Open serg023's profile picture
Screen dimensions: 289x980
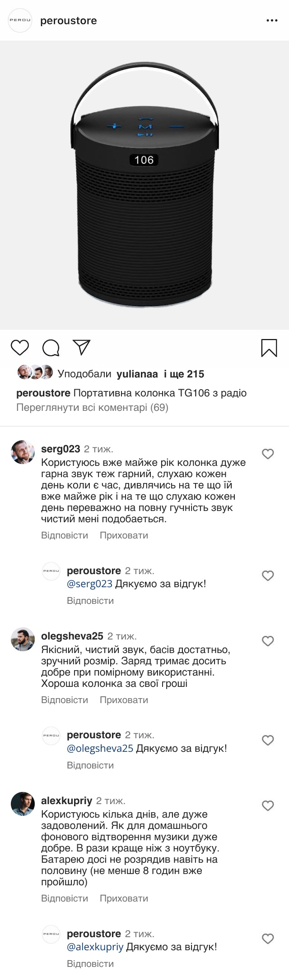point(23,452)
